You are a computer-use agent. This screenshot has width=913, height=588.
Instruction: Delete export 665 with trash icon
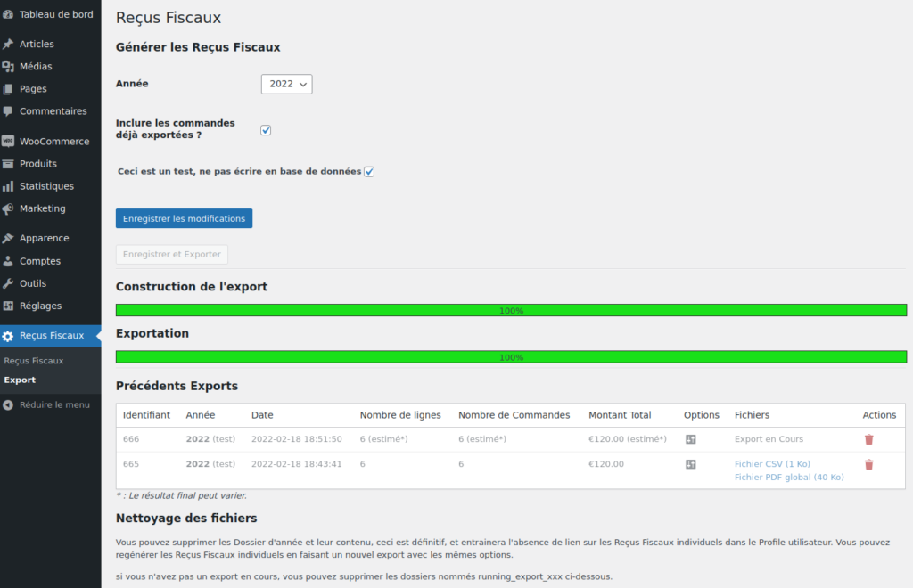[868, 464]
